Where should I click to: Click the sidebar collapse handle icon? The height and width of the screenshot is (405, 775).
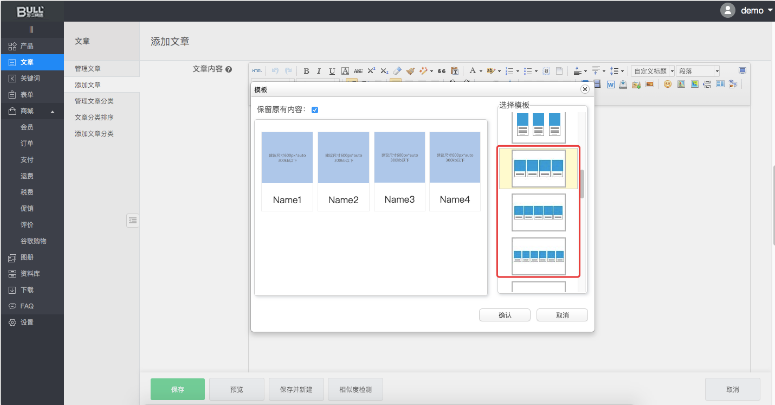pyautogui.click(x=132, y=220)
